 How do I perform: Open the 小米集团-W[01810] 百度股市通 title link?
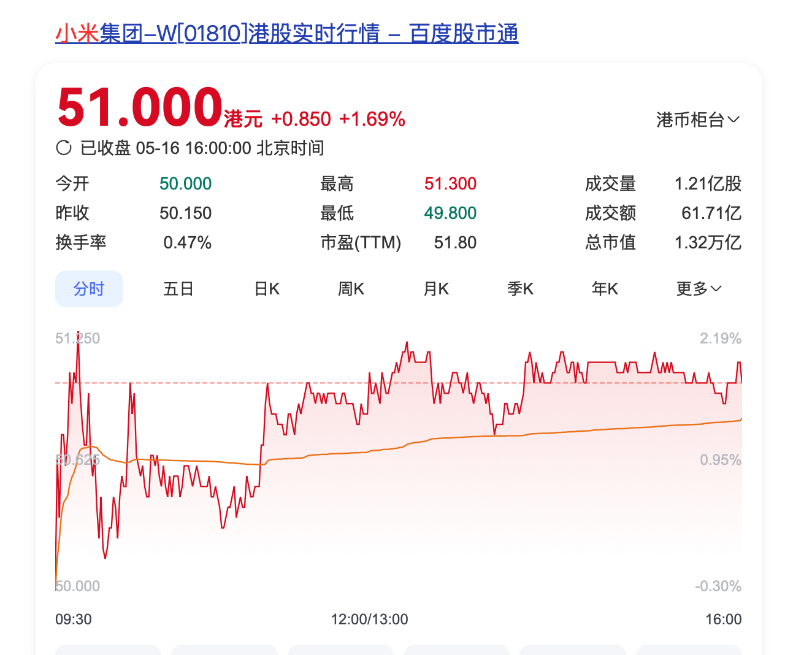tap(287, 33)
